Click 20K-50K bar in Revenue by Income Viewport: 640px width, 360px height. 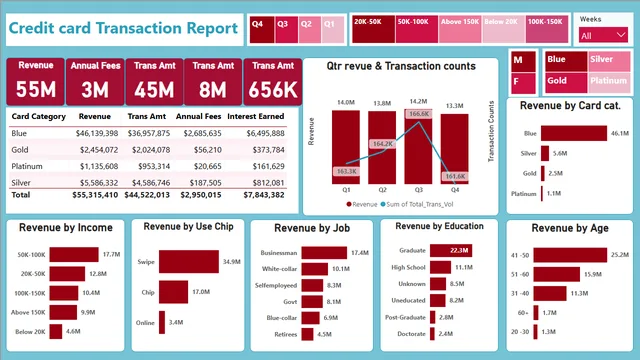67,273
